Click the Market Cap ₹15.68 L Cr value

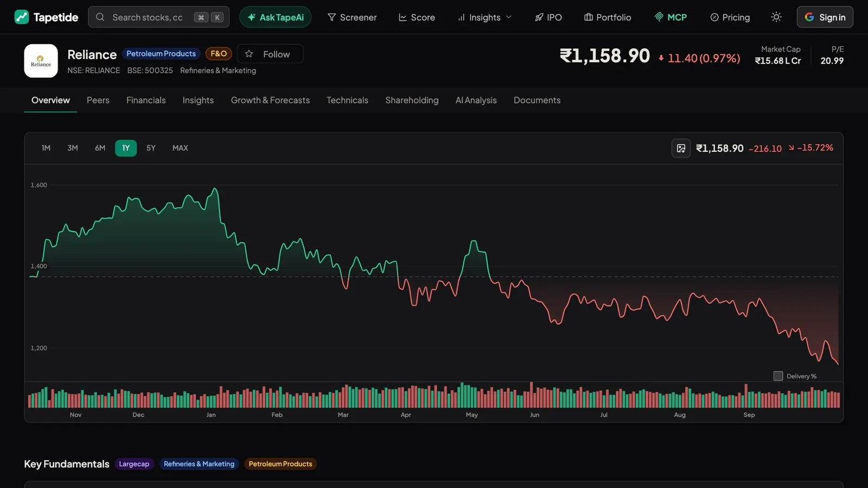[x=778, y=61]
